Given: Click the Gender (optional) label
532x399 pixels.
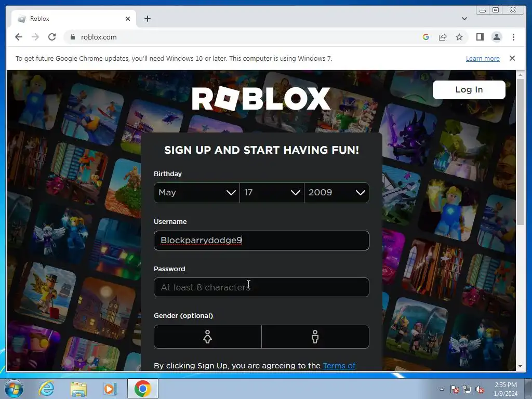Looking at the screenshot, I should (183, 315).
